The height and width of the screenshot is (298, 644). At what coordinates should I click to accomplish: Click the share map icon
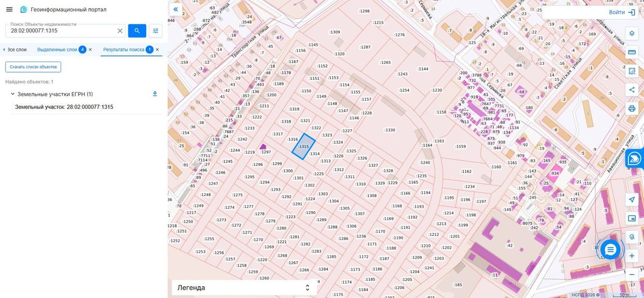[x=632, y=90]
